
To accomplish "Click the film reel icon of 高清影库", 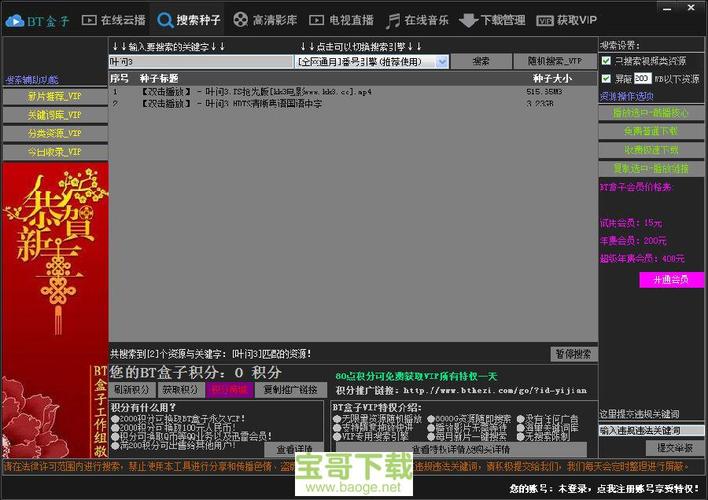I will tap(241, 20).
